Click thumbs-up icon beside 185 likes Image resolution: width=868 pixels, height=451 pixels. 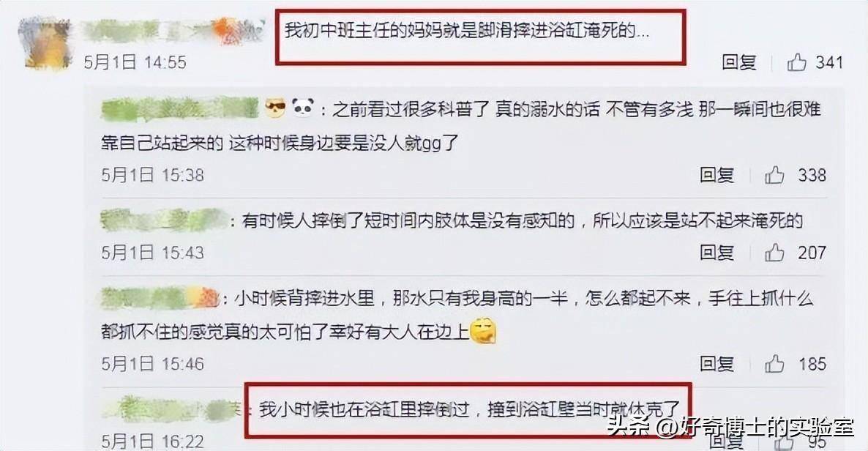(x=774, y=364)
